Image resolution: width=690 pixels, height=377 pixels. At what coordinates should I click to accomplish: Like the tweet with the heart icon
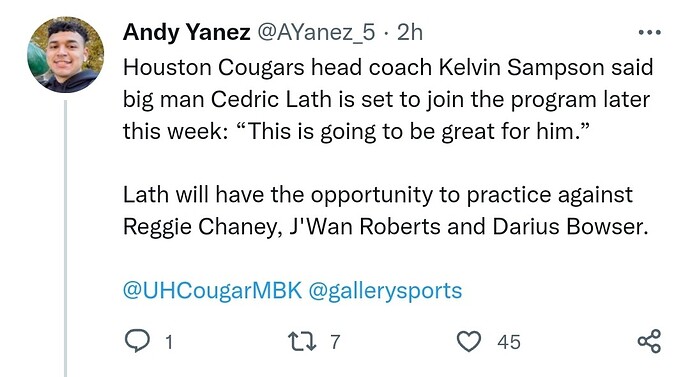click(469, 341)
